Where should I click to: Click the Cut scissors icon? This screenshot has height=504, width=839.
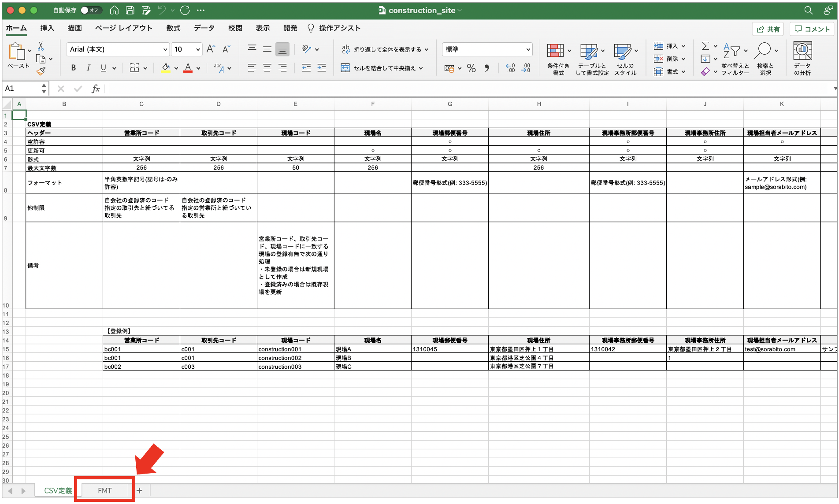click(41, 46)
